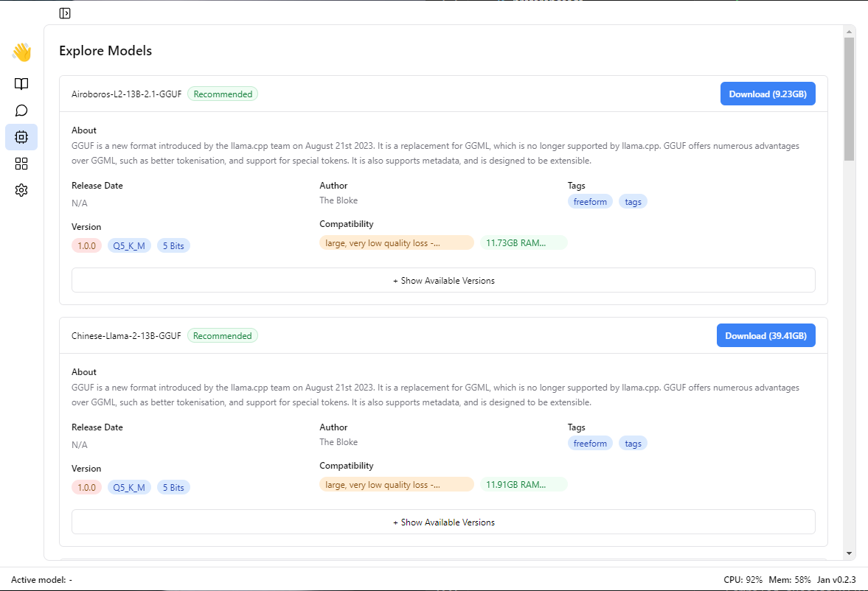Select the chip icon for models
This screenshot has width=868, height=591.
(x=21, y=137)
